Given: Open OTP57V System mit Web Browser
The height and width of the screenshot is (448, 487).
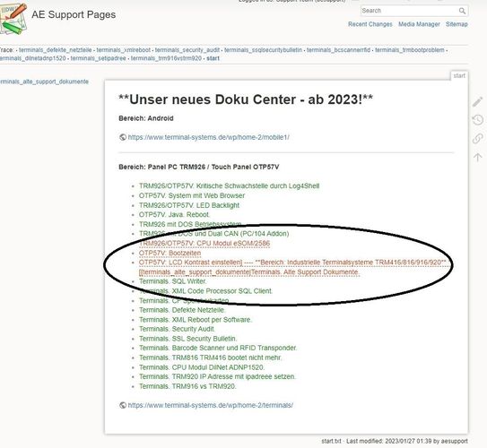Looking at the screenshot, I should coord(192,195).
